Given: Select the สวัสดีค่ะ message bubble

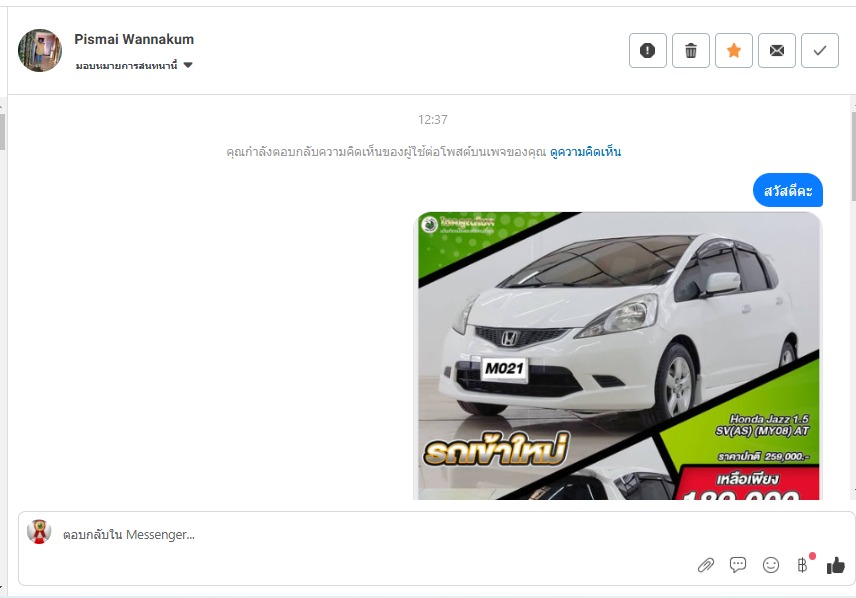Looking at the screenshot, I should coord(788,191).
